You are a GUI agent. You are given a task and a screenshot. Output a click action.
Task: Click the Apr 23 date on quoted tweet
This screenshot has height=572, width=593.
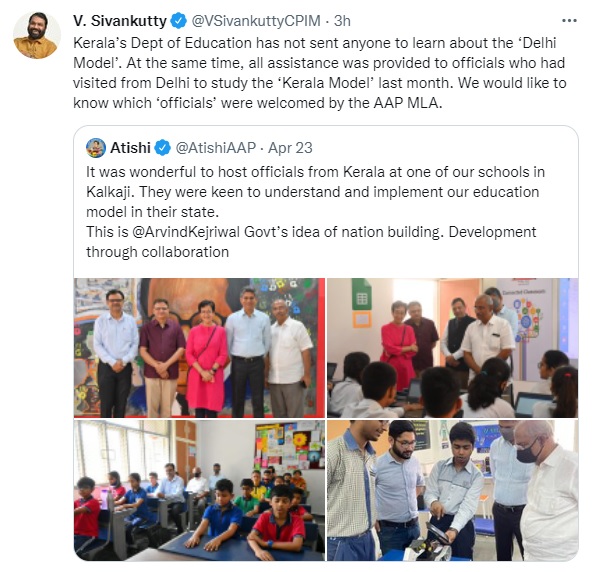click(290, 148)
